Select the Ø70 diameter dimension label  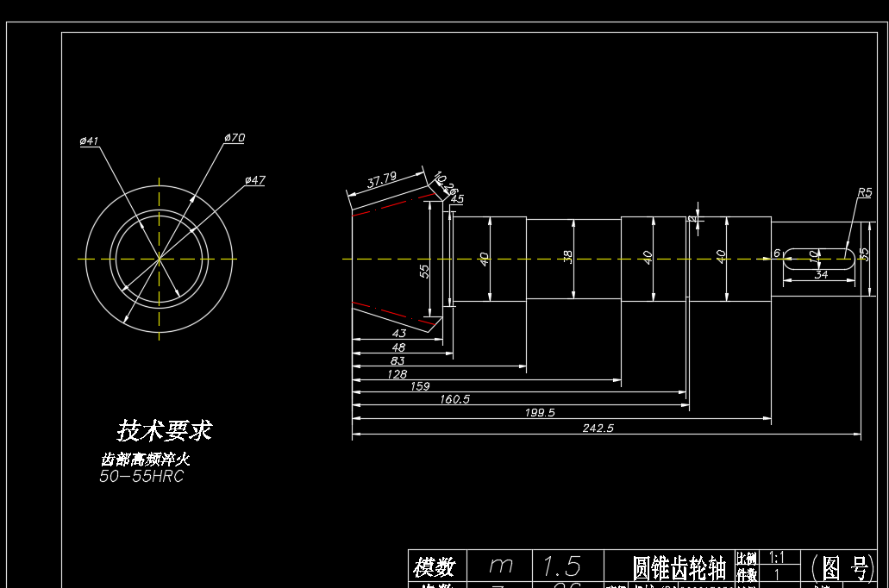[233, 138]
